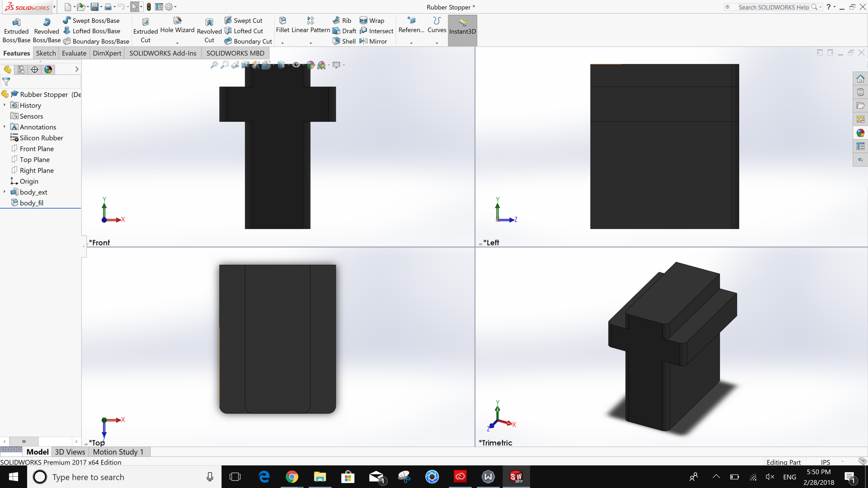The width and height of the screenshot is (868, 488).
Task: Open the Hole Wizard tool
Action: [177, 25]
